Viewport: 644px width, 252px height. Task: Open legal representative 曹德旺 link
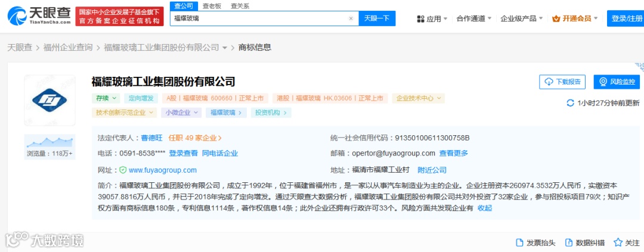[x=151, y=138]
